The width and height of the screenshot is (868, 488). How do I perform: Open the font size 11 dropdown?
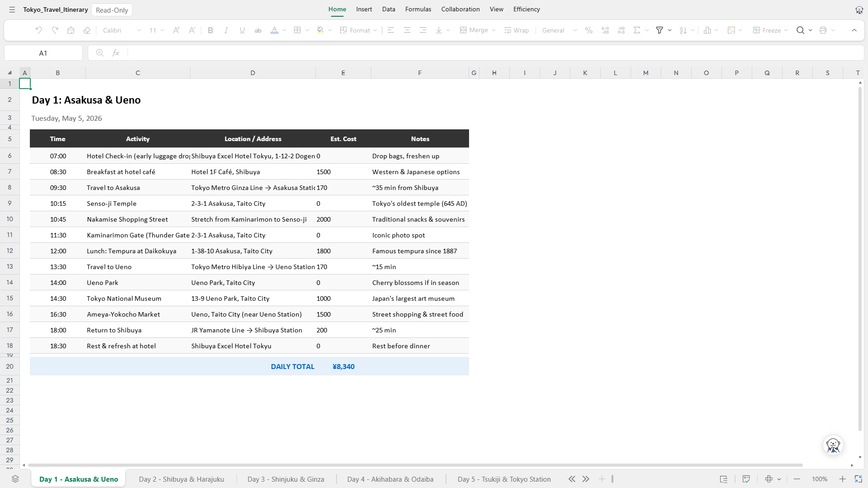[x=157, y=30]
